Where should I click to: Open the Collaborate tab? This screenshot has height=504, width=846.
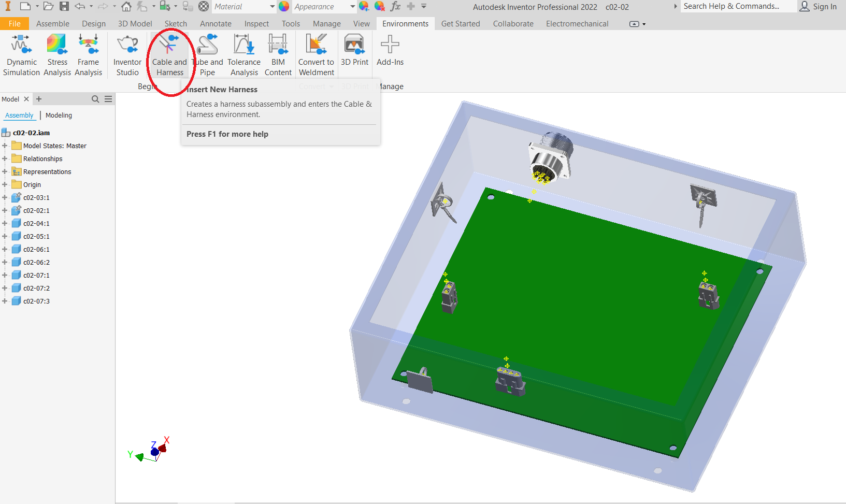click(x=513, y=24)
